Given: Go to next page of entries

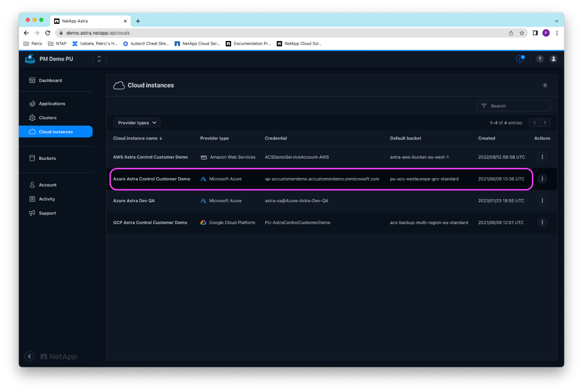Looking at the screenshot, I should click(x=545, y=123).
